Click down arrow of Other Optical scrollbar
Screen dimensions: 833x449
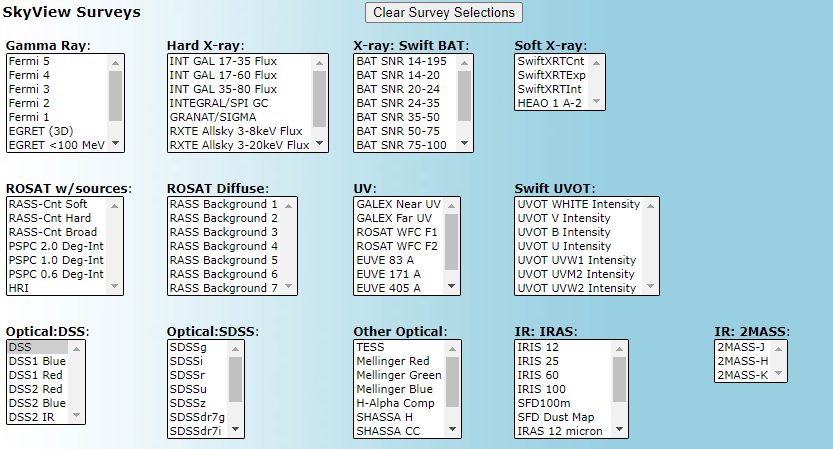coord(453,429)
